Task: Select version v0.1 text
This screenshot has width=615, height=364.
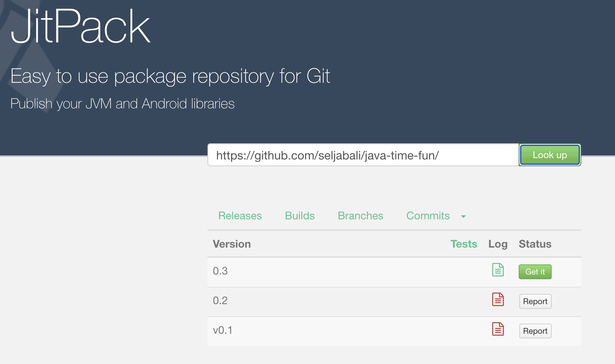Action: point(223,330)
